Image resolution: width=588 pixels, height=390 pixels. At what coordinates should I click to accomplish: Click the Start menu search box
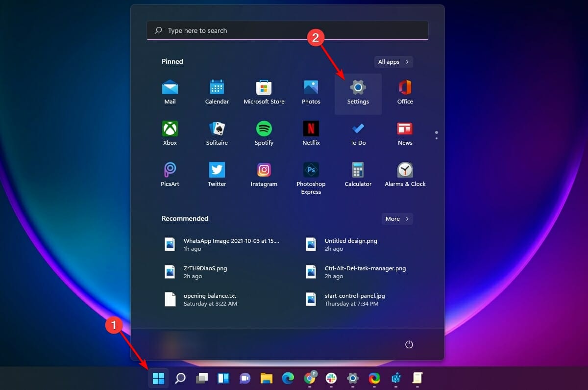(287, 30)
